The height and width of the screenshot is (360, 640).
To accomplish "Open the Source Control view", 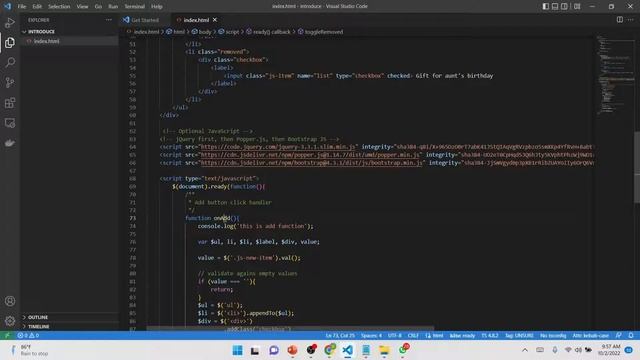I will point(10,82).
